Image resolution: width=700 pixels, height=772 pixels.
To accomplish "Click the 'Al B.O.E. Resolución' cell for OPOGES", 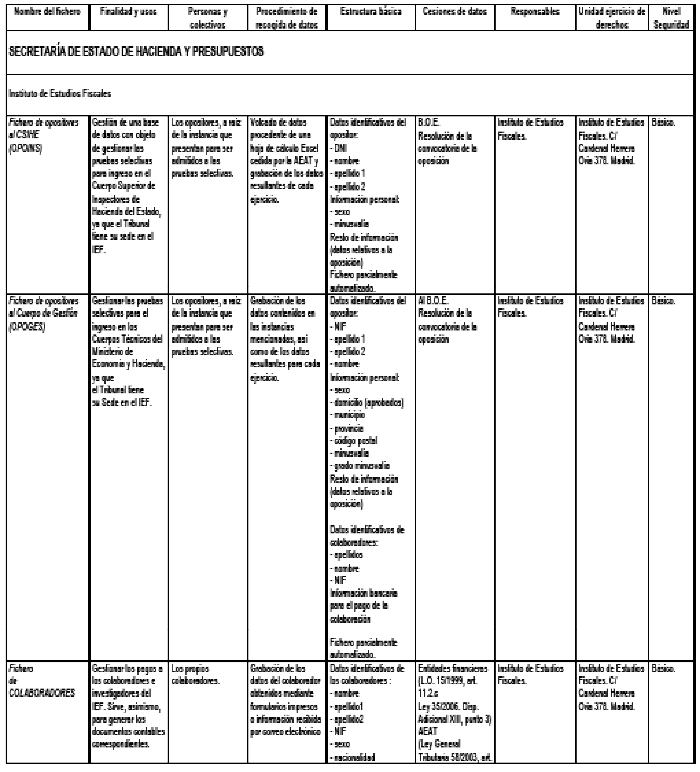I will tap(455, 477).
